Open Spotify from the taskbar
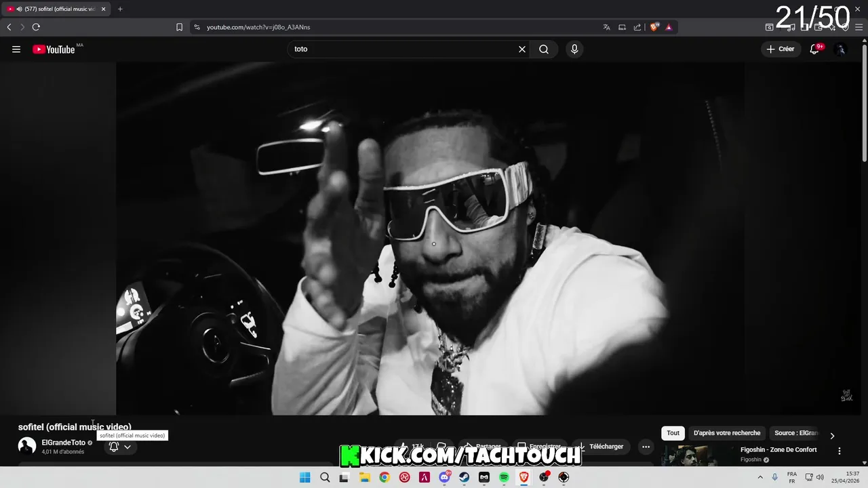The height and width of the screenshot is (488, 868). (504, 477)
